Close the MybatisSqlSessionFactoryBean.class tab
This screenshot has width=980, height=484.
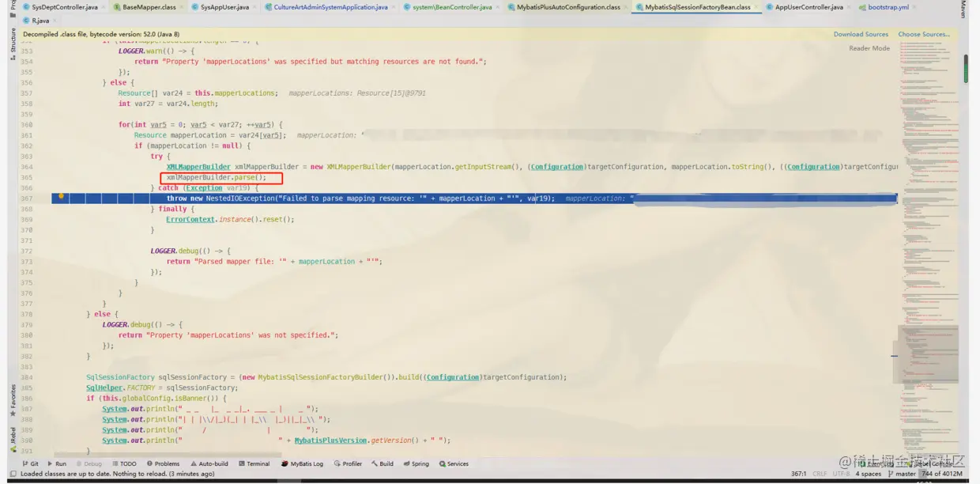tap(757, 7)
